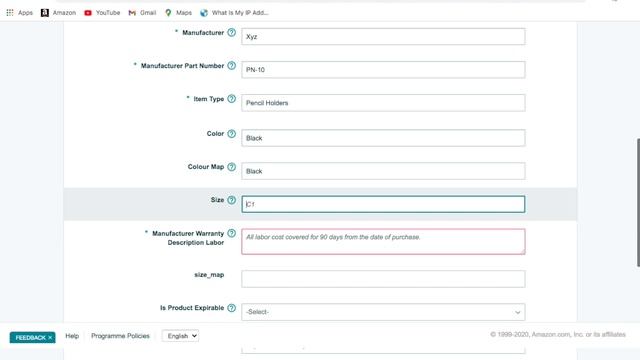Click the Amazon copyright notice text
The image size is (640, 360).
[558, 334]
